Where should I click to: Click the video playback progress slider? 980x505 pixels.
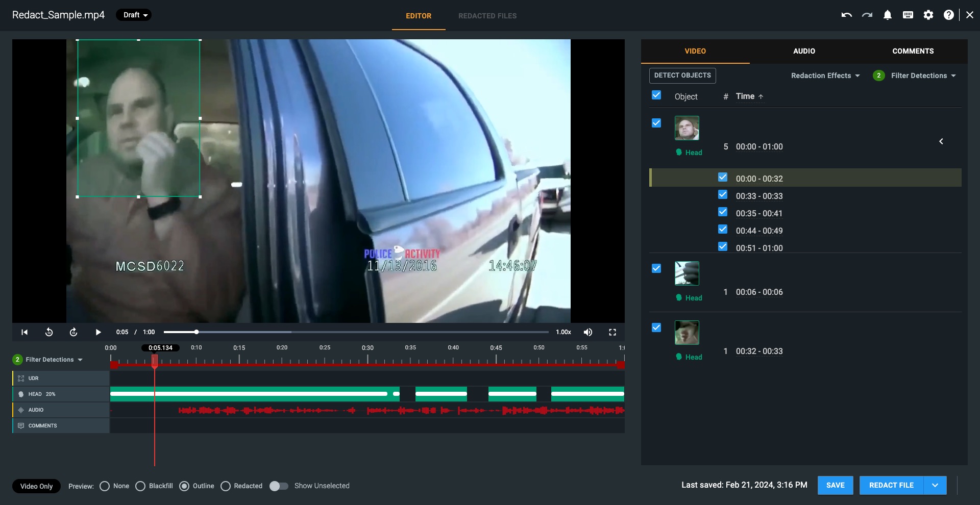(356, 332)
